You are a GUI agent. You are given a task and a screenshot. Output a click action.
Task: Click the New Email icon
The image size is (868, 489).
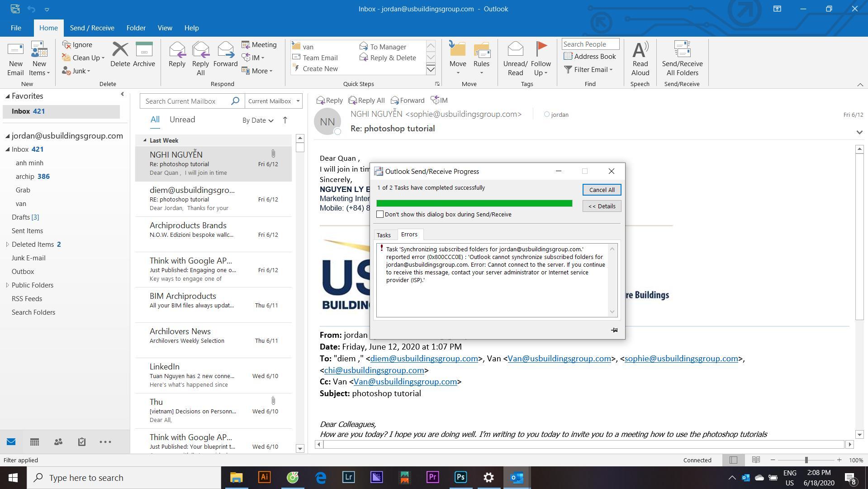15,59
